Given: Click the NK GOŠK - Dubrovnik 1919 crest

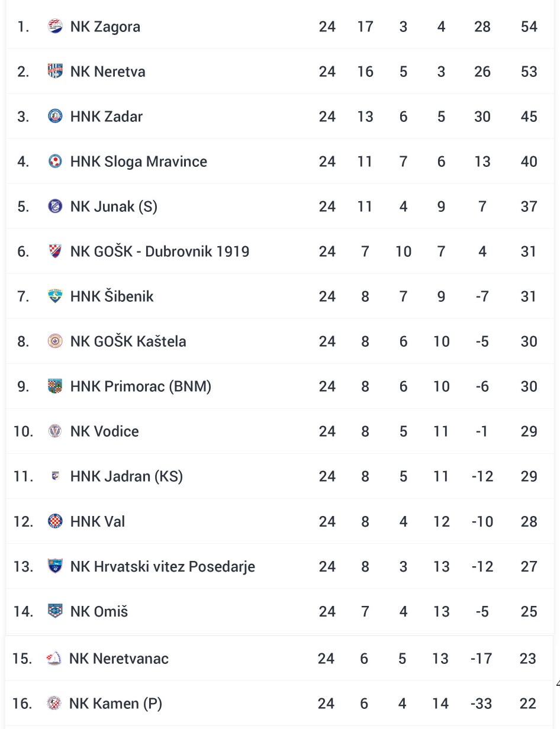Looking at the screenshot, I should click(55, 251).
